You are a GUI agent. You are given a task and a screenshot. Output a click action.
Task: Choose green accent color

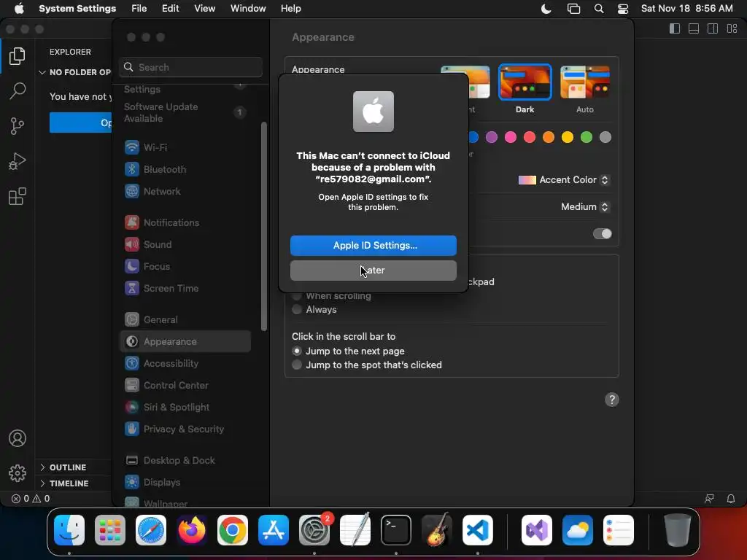pyautogui.click(x=587, y=137)
